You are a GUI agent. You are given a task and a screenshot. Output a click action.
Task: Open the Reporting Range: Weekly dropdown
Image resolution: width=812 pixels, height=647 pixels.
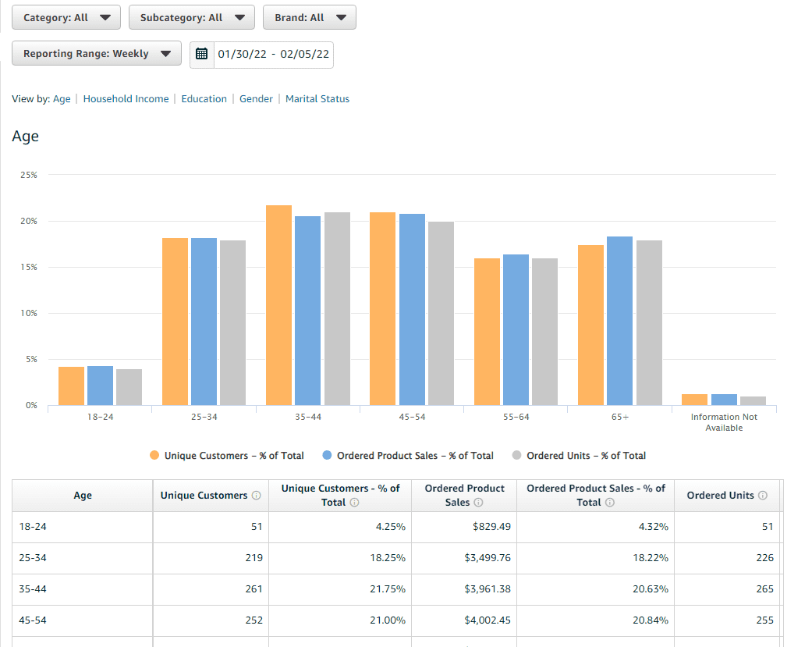pyautogui.click(x=96, y=54)
